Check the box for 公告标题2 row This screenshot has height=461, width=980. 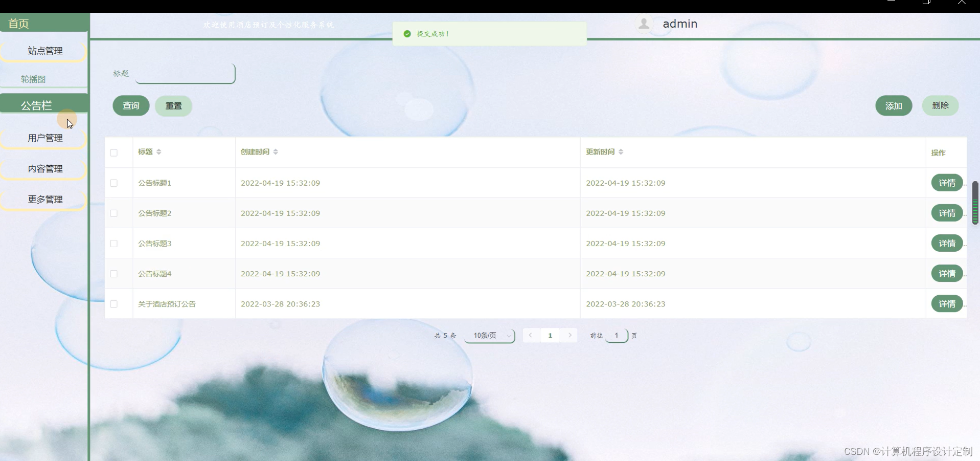[x=114, y=213]
